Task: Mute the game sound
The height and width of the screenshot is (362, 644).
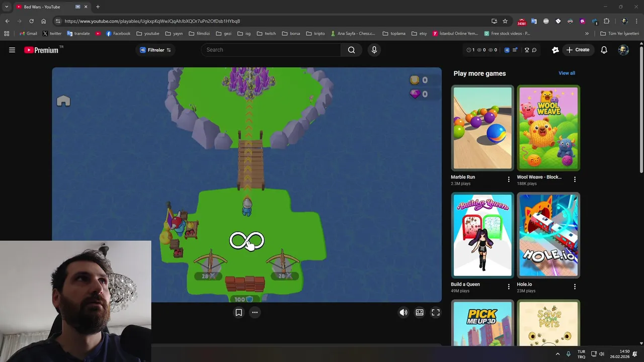Action: (403, 312)
